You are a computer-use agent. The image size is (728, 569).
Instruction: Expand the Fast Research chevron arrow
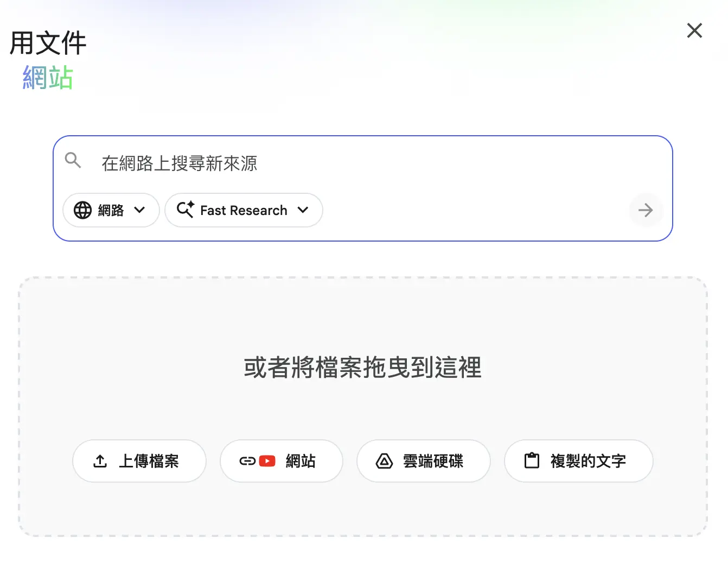(303, 210)
